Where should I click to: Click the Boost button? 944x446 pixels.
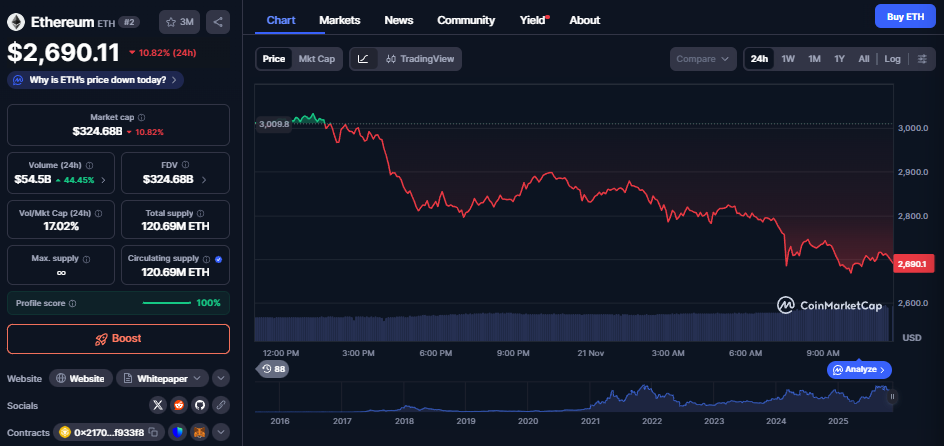[x=119, y=338]
